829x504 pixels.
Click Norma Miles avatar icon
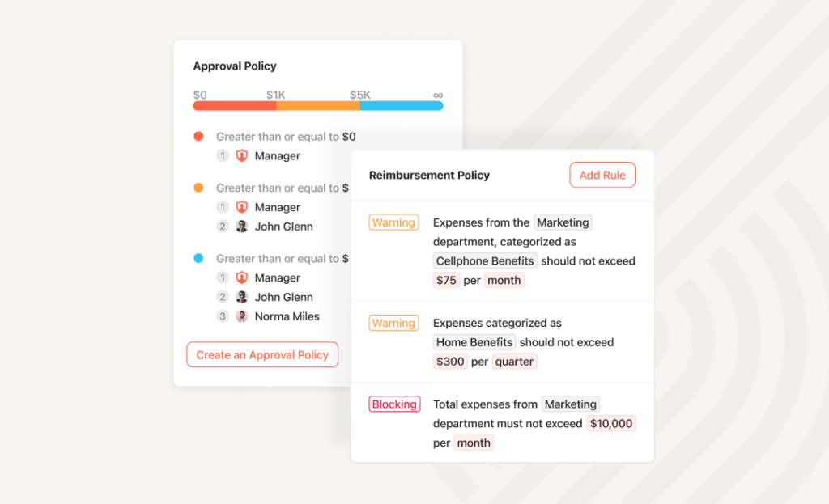(241, 316)
